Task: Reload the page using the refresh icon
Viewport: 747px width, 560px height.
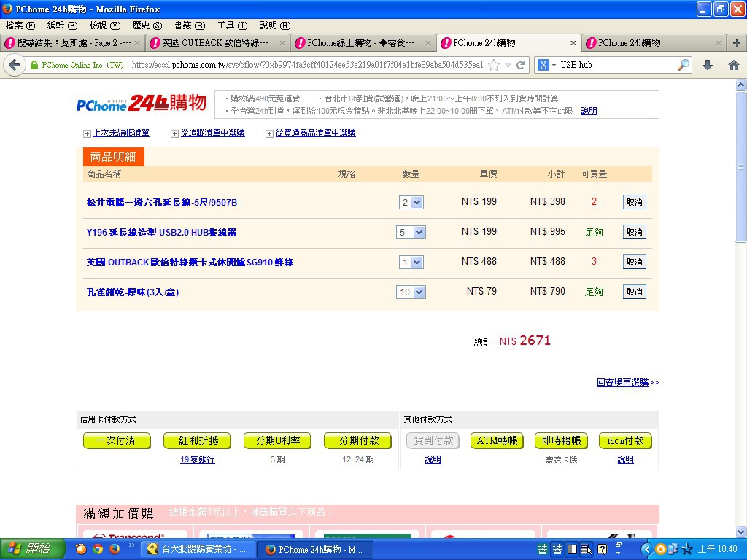Action: tap(521, 65)
